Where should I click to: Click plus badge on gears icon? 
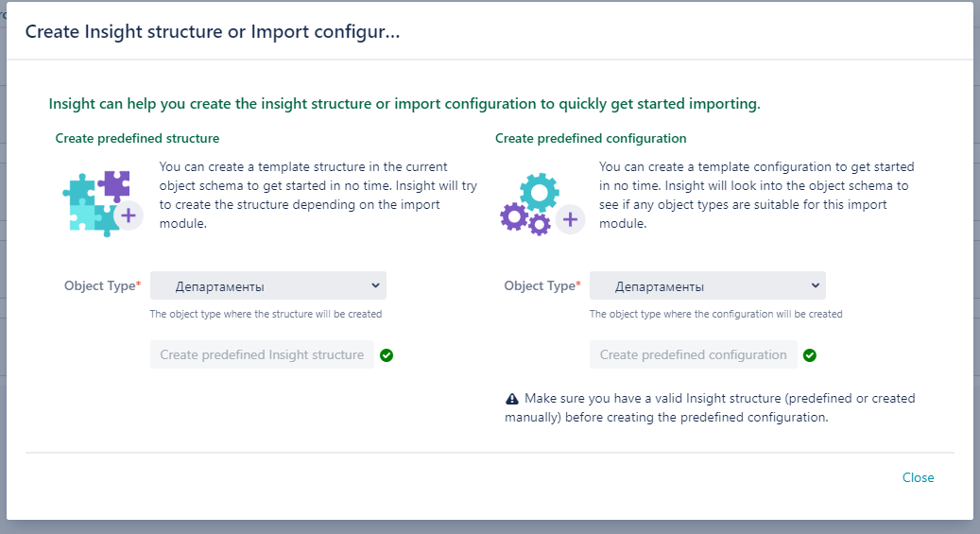coord(570,219)
